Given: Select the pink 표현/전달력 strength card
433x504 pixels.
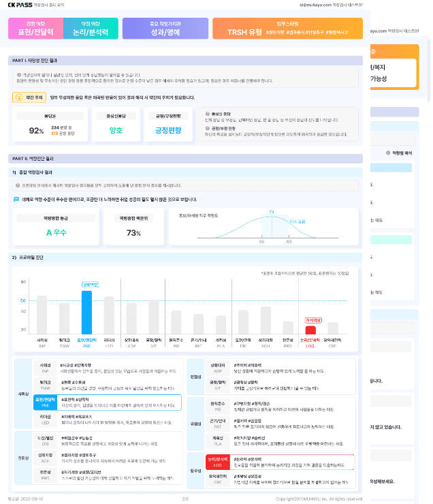Looking at the screenshot, I should coord(35,29).
